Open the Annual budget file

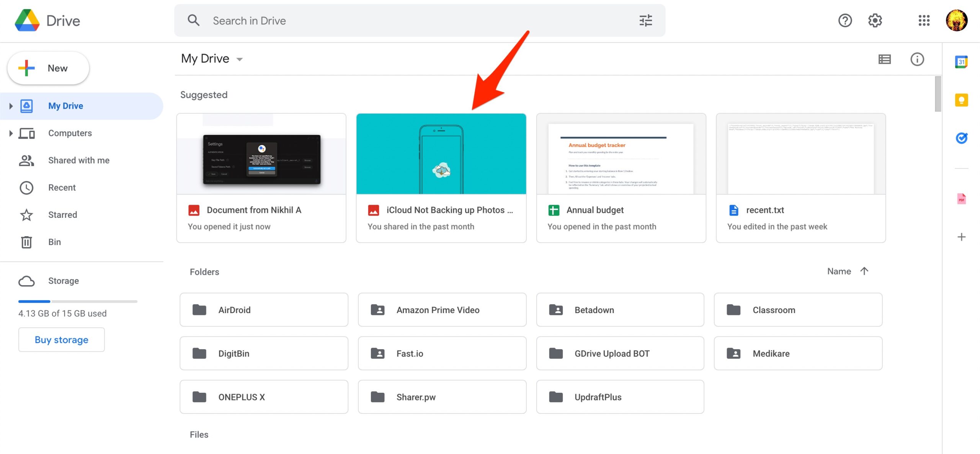621,177
